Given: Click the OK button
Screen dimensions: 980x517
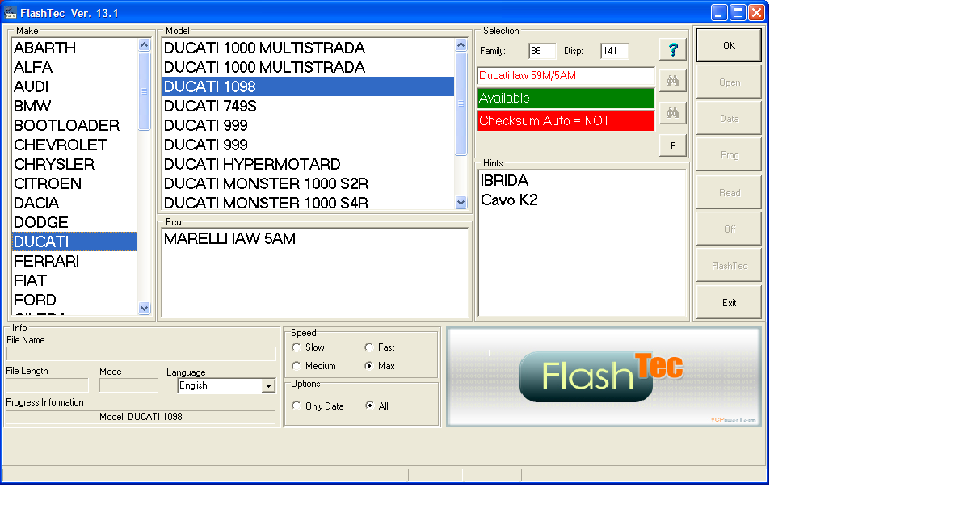Looking at the screenshot, I should click(728, 46).
